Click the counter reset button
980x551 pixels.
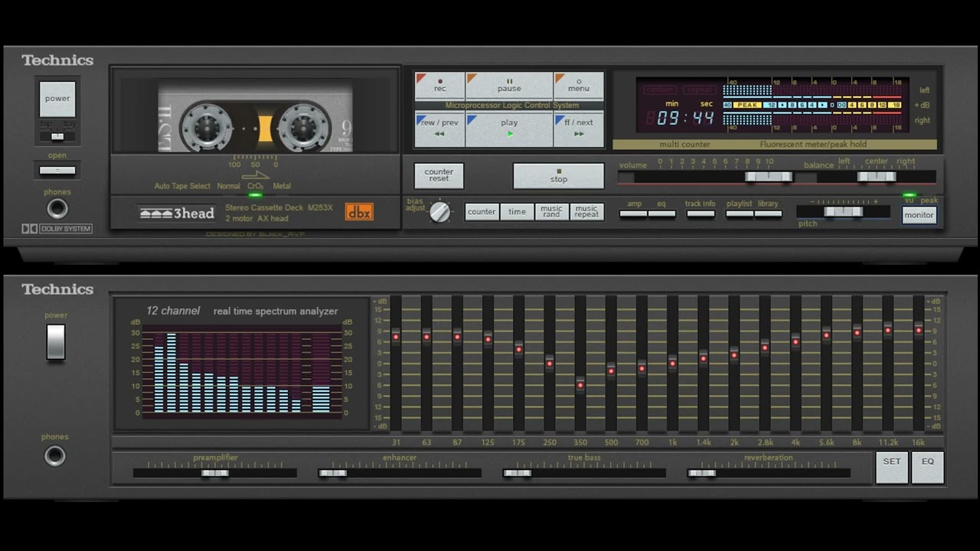pos(439,175)
